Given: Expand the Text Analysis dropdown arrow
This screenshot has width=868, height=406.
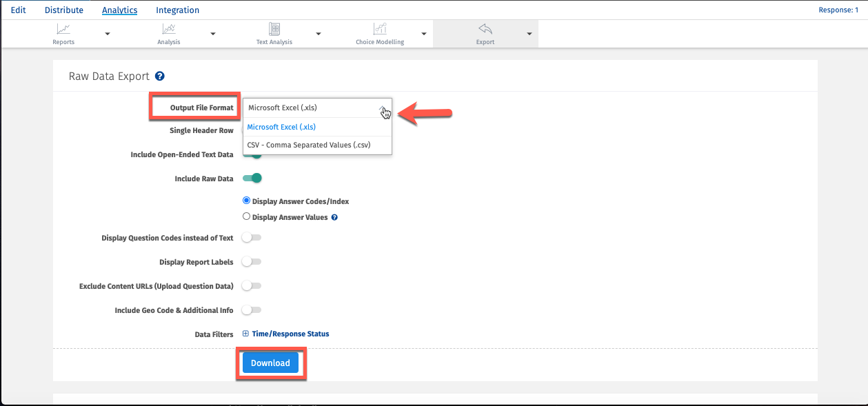Looking at the screenshot, I should [x=319, y=34].
